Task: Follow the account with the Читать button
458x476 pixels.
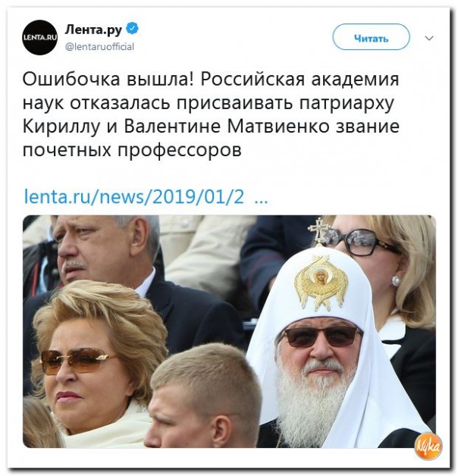Action: pos(371,37)
